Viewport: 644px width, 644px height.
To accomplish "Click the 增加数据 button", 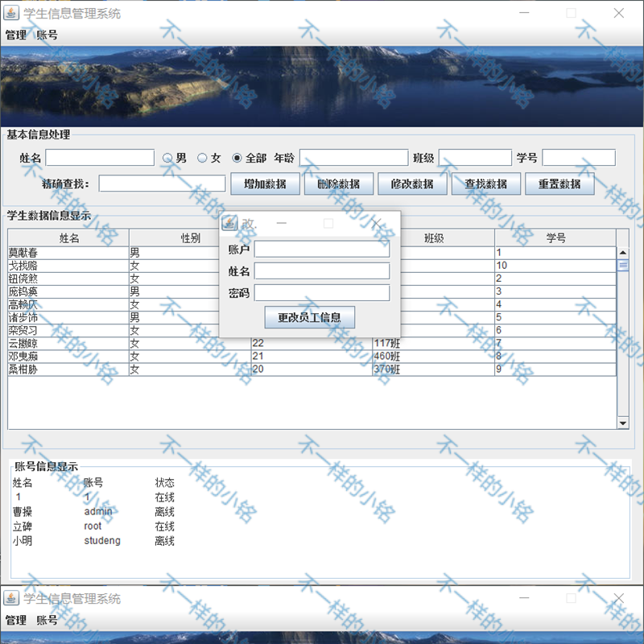I will [265, 184].
